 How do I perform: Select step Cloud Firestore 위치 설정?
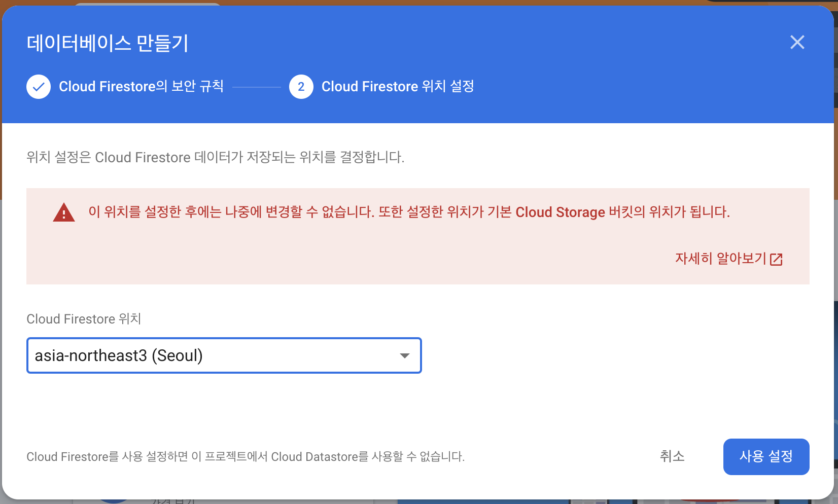tap(398, 86)
